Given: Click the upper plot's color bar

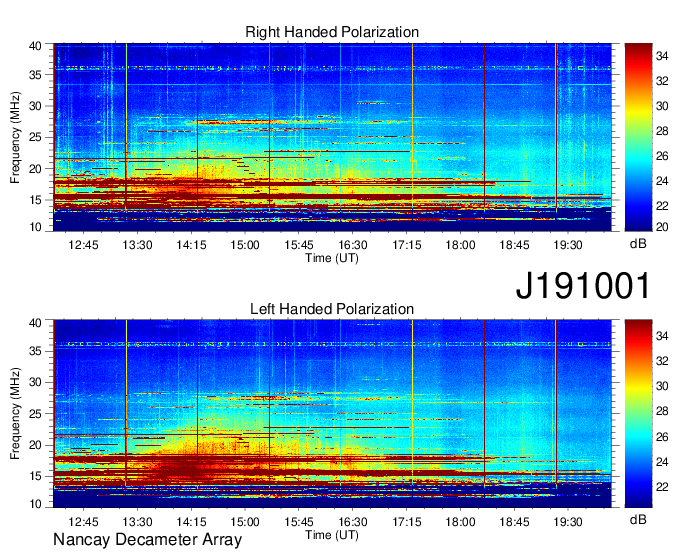Looking at the screenshot, I should click(x=638, y=137).
